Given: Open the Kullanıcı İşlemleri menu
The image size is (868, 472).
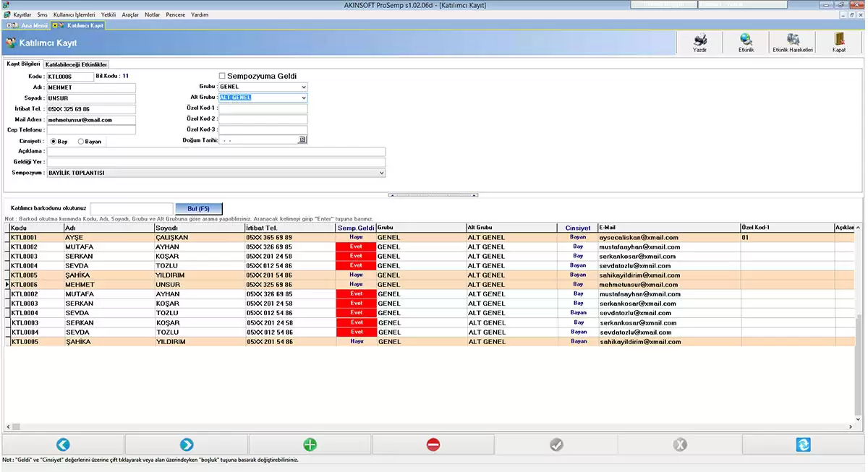Looking at the screenshot, I should point(75,14).
